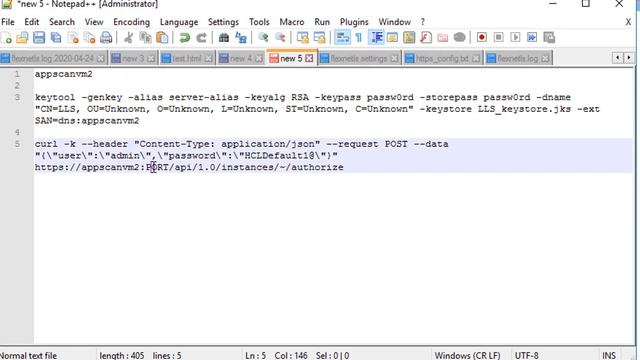Viewport: 640px width, 360px height.
Task: Save the current recorded macro icon
Action: (x=549, y=38)
